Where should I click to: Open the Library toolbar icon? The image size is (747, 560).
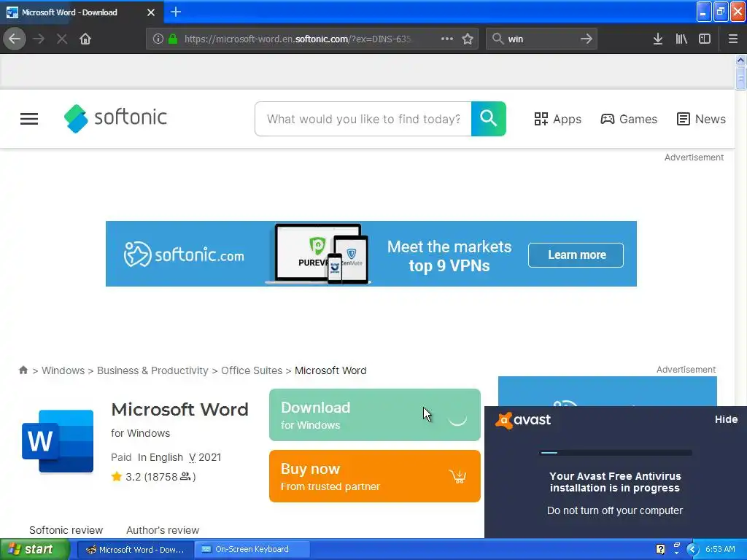[x=681, y=39]
